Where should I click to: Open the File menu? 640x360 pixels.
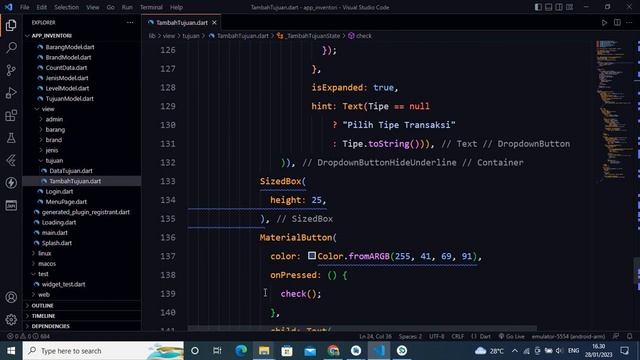(x=24, y=7)
